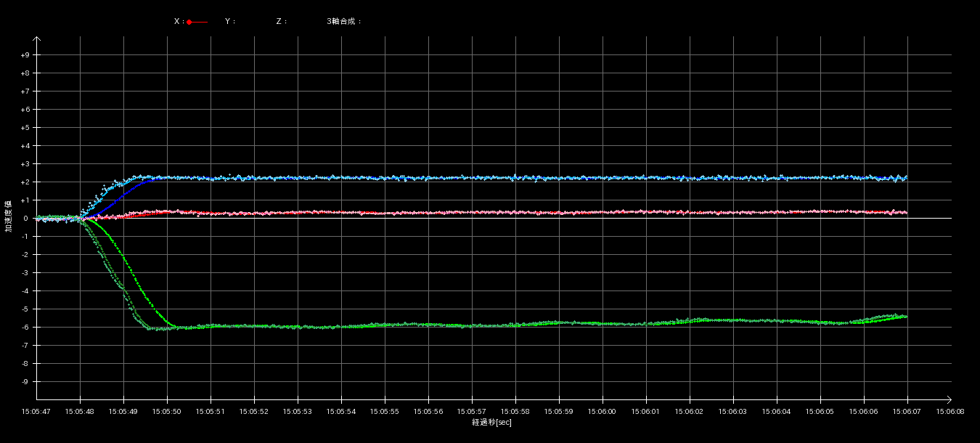Click the red X legend line marker
This screenshot has height=443, width=980.
pos(196,22)
